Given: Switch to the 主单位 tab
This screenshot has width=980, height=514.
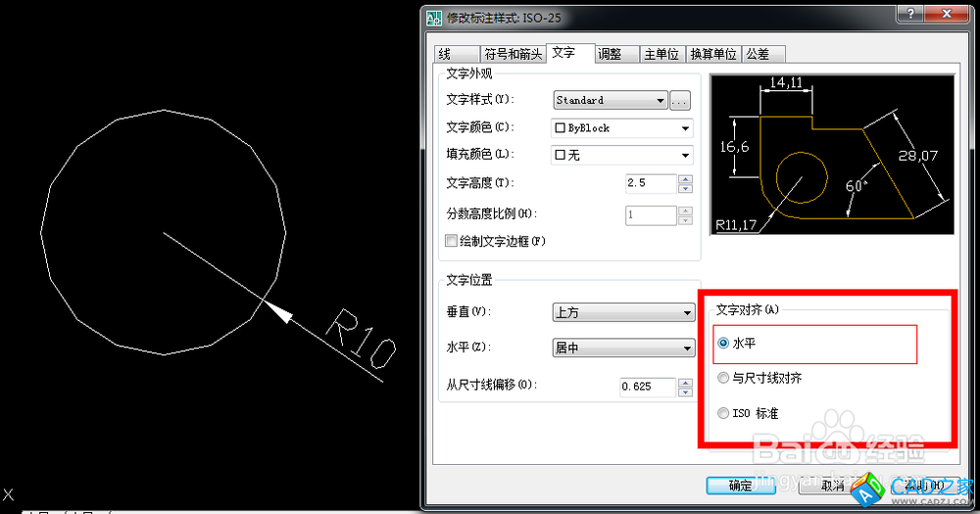Looking at the screenshot, I should (x=661, y=54).
